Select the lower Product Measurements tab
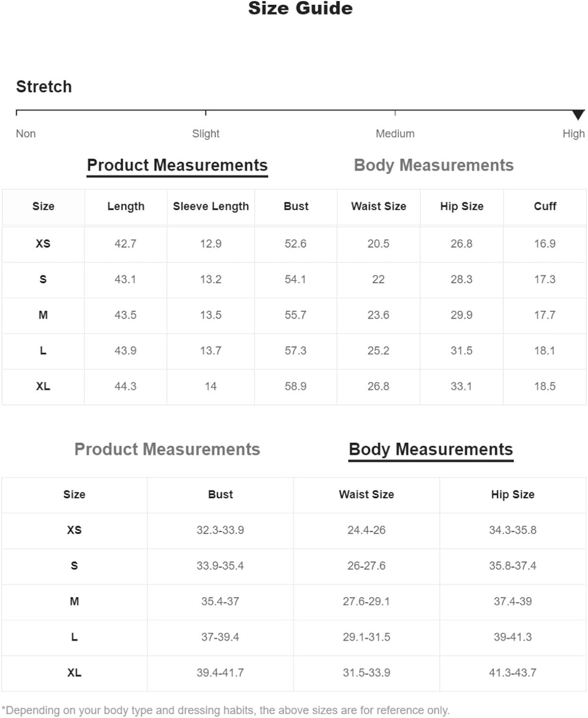The image size is (588, 718). (167, 449)
